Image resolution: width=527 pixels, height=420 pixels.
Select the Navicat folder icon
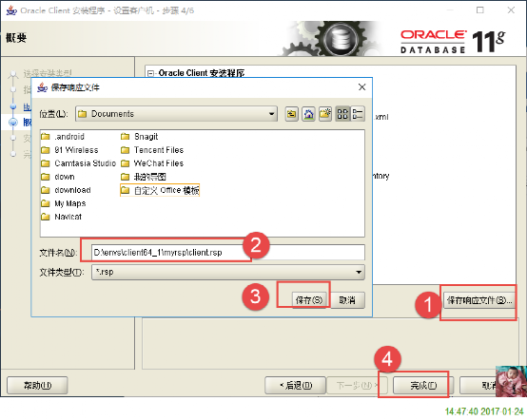click(x=46, y=217)
